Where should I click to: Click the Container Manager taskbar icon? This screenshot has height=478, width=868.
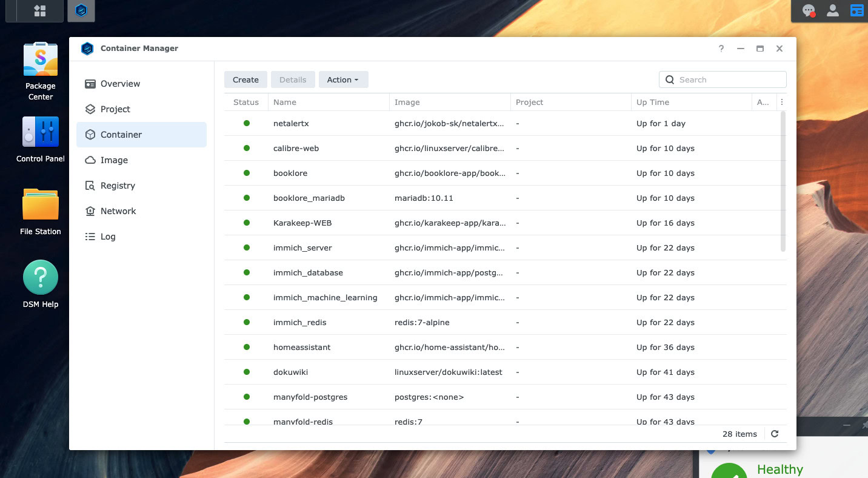(x=81, y=11)
